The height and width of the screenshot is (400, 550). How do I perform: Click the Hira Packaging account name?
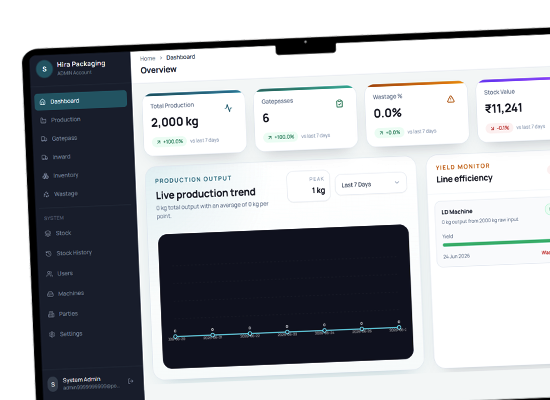81,64
